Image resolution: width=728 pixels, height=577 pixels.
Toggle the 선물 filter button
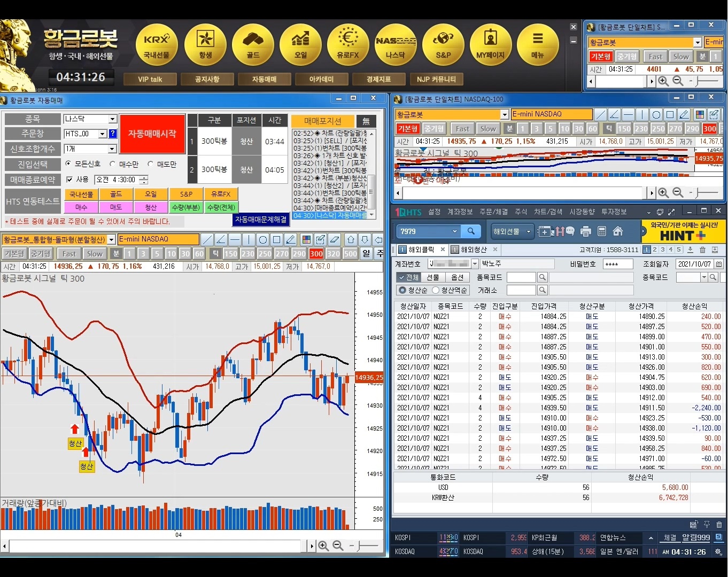(433, 277)
